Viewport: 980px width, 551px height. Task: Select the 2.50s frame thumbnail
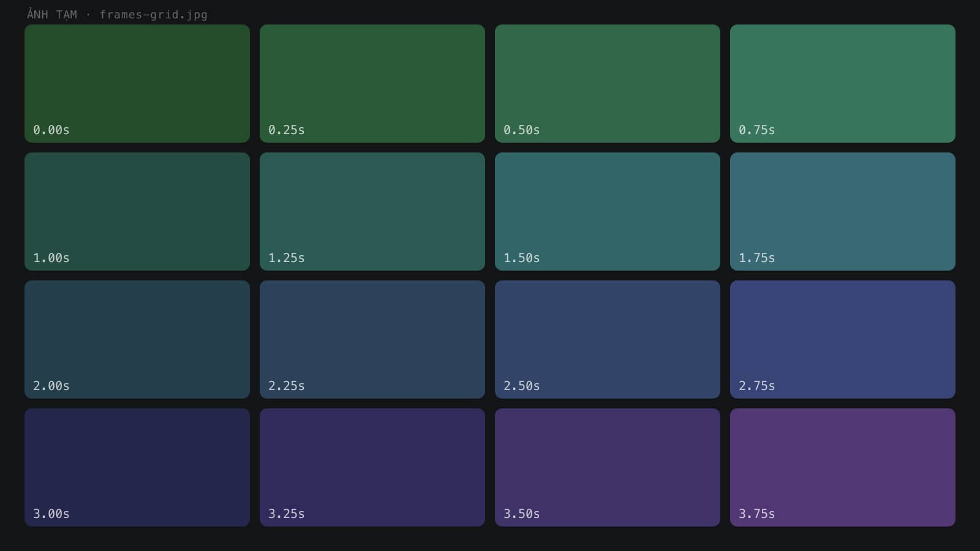[x=608, y=339]
